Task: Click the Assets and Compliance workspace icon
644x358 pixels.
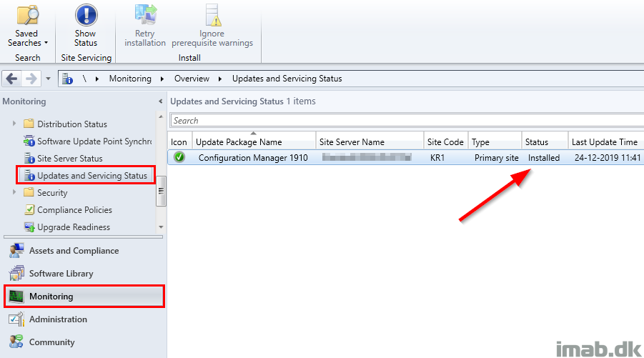Action: [x=16, y=250]
